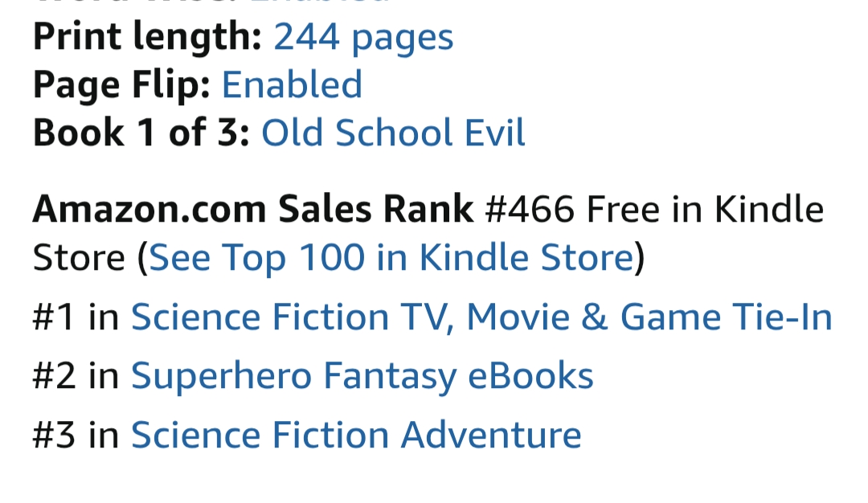The width and height of the screenshot is (868, 503).
Task: Open See Top 100 in Kindle Store
Action: (391, 258)
